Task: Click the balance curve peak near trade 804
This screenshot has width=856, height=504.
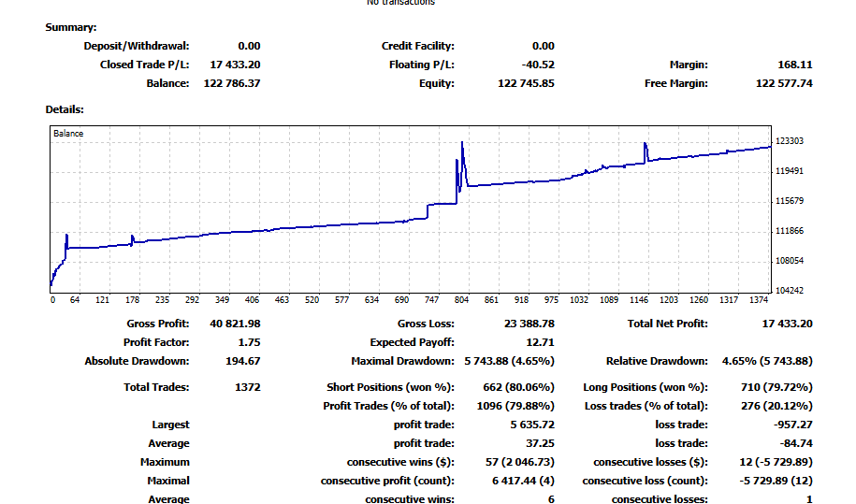Action: click(462, 143)
